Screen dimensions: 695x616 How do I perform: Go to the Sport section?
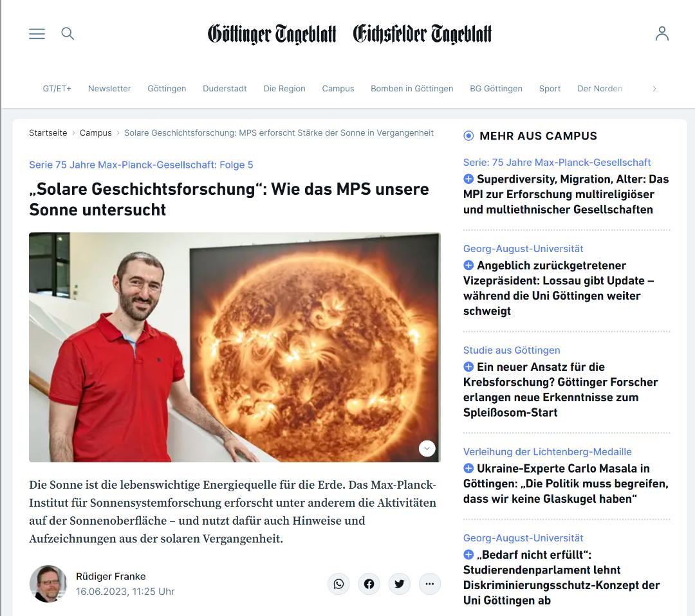pyautogui.click(x=550, y=89)
